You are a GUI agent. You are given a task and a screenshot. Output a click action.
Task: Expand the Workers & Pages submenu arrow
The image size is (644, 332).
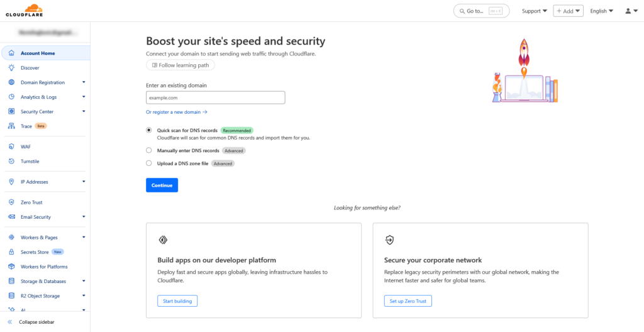point(84,237)
